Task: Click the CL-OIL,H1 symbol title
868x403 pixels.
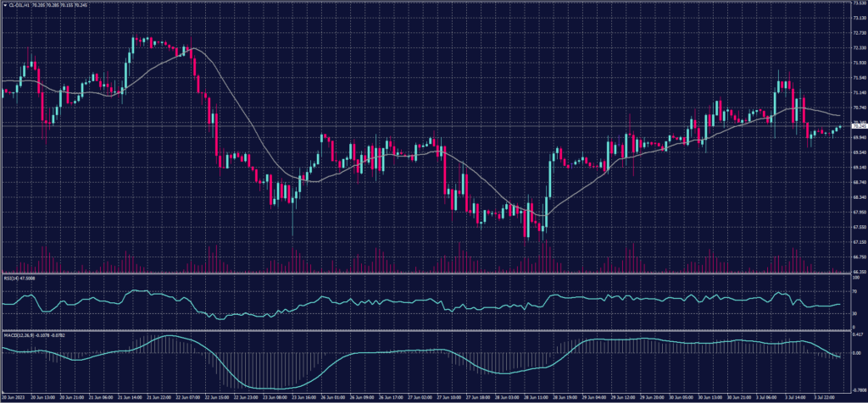Action: [x=20, y=3]
